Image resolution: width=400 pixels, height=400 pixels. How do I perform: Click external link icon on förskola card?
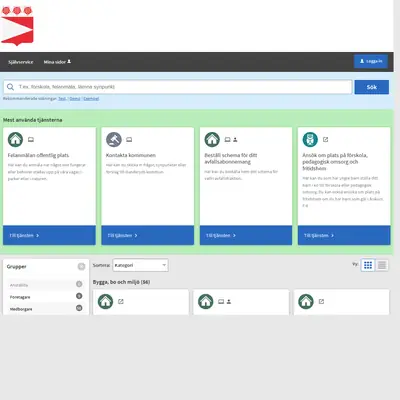pos(326,140)
